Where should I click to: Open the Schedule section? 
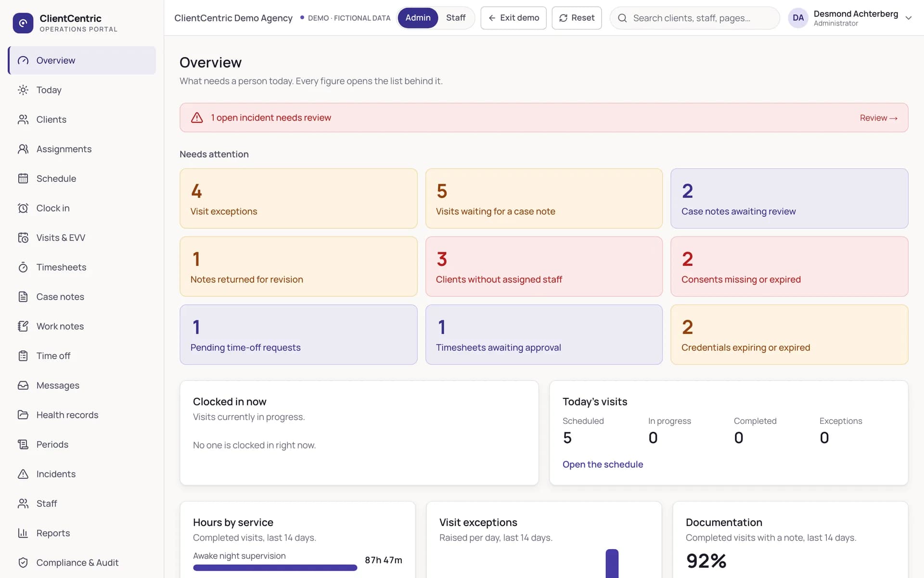point(82,179)
